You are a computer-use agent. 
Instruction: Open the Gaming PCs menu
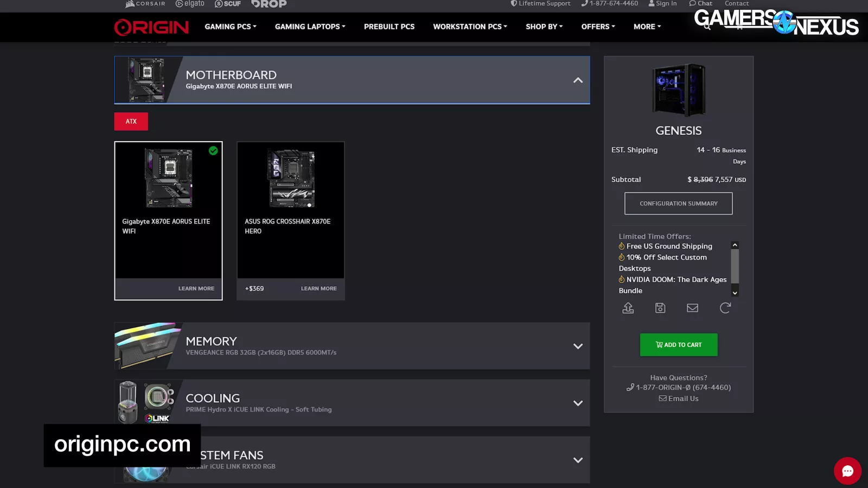coord(230,27)
